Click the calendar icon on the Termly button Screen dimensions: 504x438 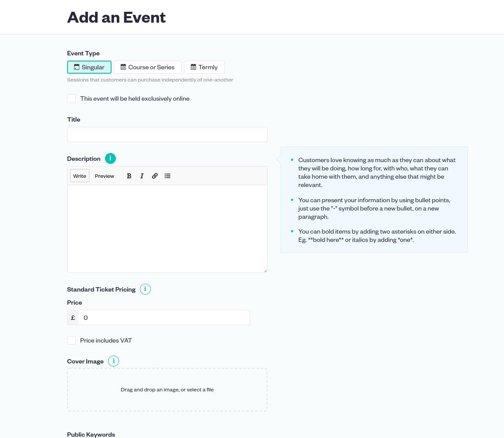click(193, 67)
